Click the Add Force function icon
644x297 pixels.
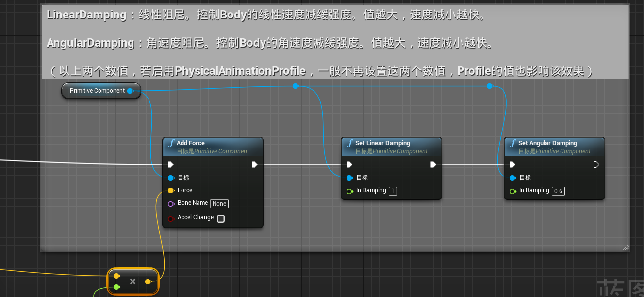[171, 143]
